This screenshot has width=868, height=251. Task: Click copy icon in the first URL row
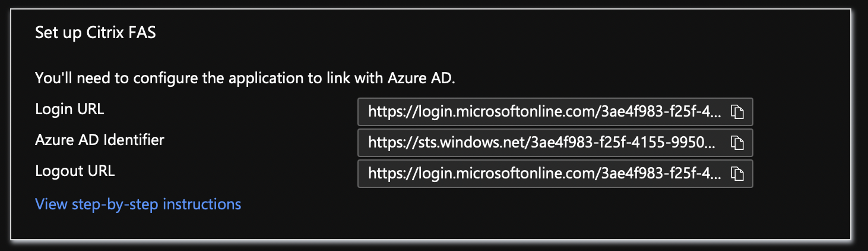coord(737,111)
